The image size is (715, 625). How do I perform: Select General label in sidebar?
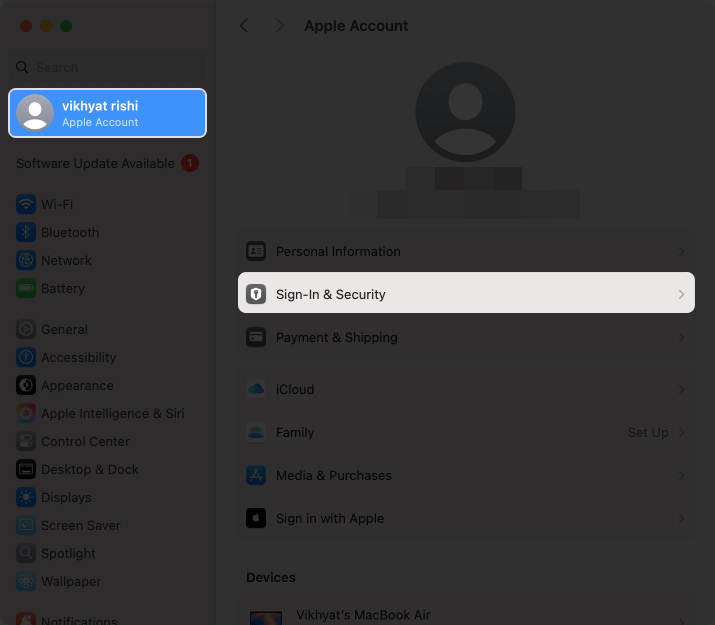click(64, 329)
